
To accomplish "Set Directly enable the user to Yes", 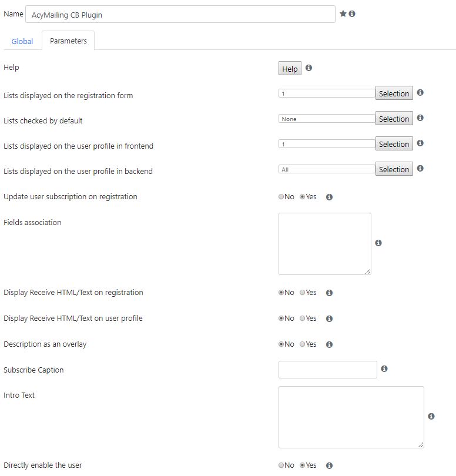I will [303, 465].
